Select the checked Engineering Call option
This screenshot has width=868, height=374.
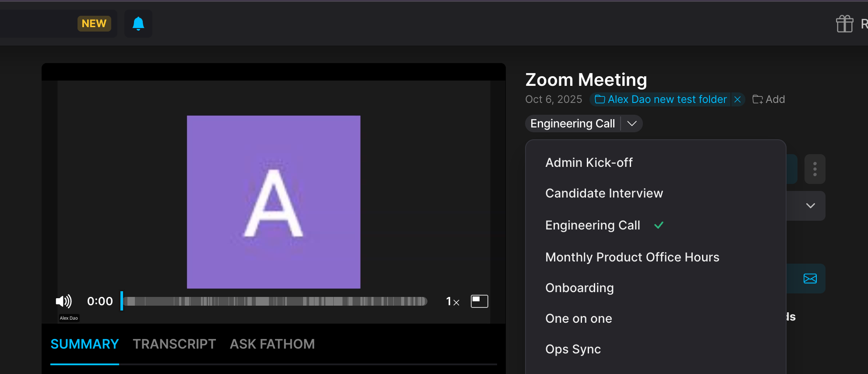593,225
